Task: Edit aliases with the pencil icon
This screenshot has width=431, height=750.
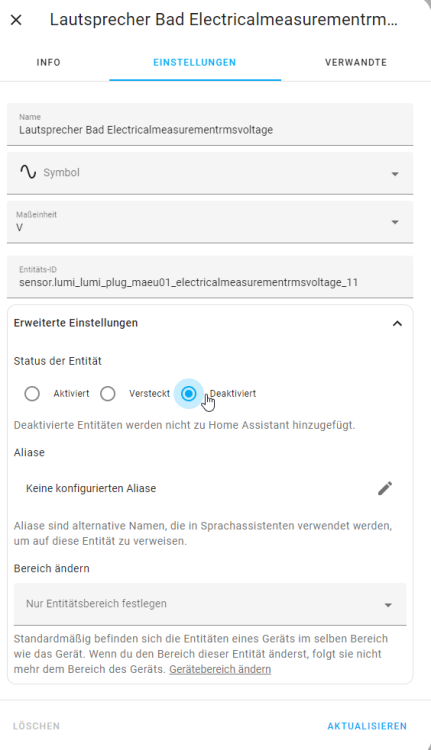Action: [x=385, y=488]
